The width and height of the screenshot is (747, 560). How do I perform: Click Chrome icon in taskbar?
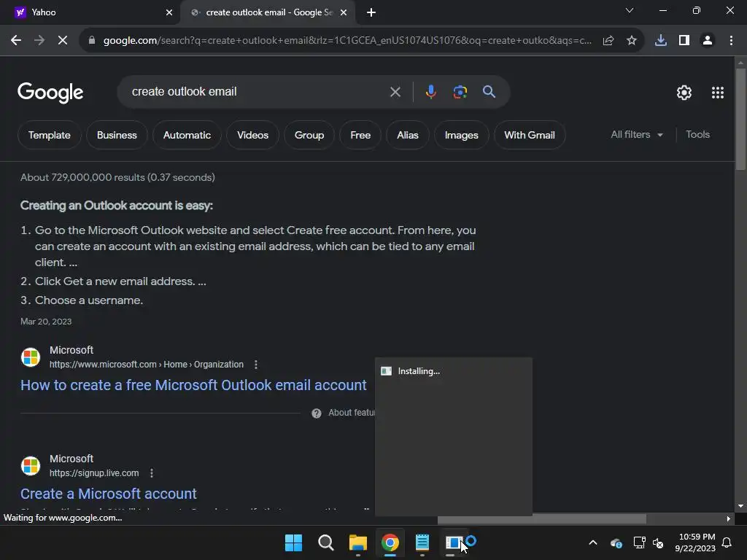point(390,542)
